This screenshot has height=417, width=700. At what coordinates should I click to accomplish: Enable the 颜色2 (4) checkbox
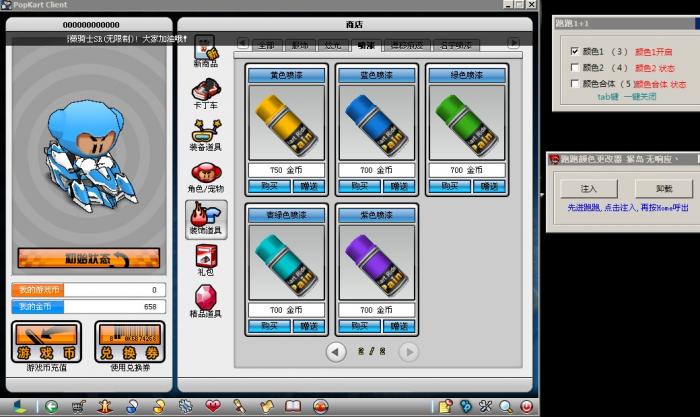(575, 67)
